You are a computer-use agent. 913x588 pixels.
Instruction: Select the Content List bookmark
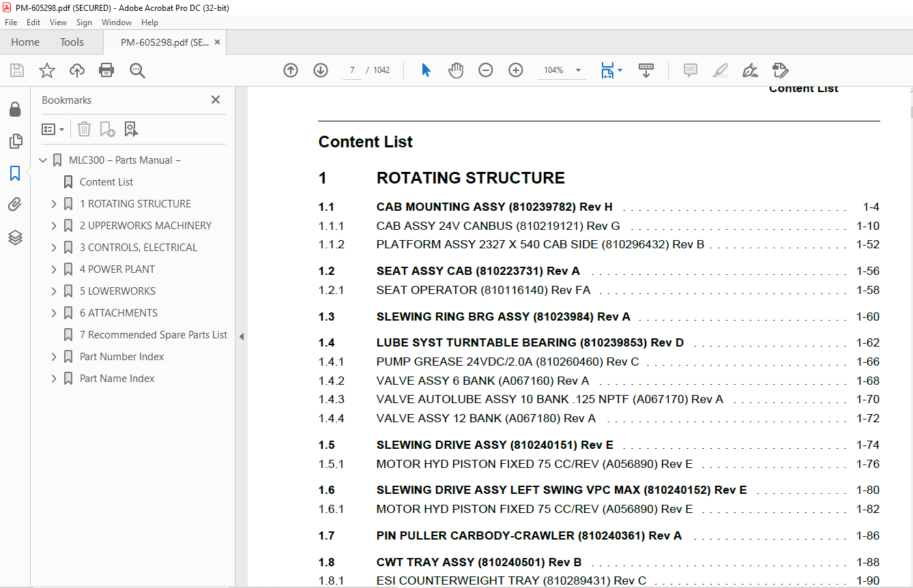click(106, 182)
